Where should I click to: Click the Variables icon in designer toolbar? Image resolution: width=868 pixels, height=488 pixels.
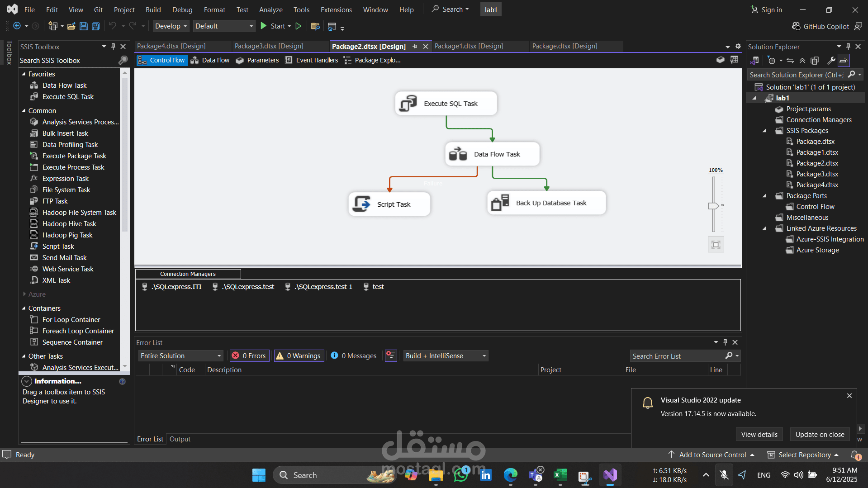[721, 60]
